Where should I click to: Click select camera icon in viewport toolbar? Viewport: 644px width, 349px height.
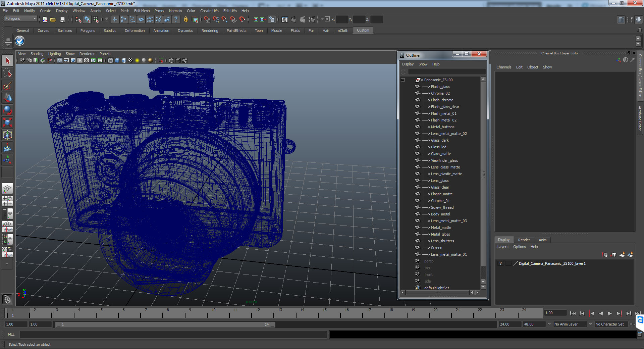22,60
